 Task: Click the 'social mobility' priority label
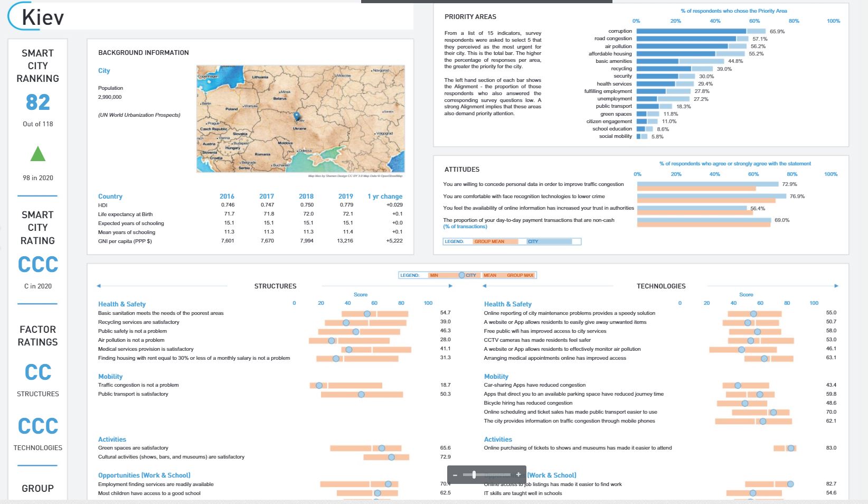click(616, 136)
